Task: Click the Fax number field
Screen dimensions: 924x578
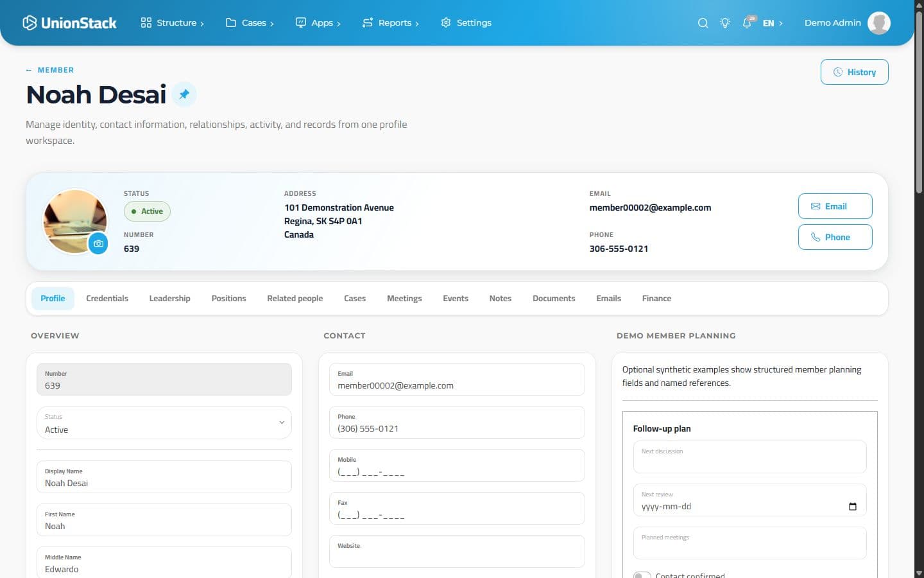Action: (457, 509)
